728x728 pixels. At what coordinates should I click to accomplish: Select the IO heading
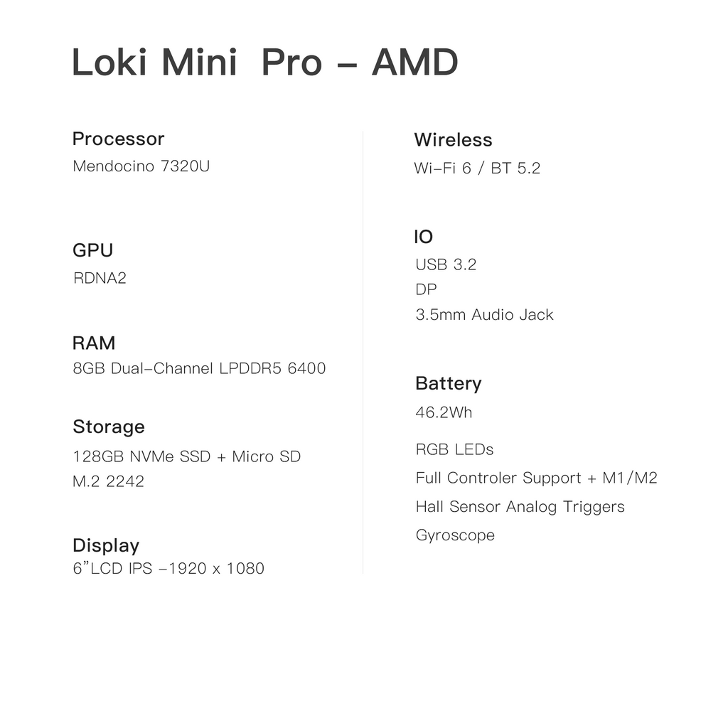424,237
